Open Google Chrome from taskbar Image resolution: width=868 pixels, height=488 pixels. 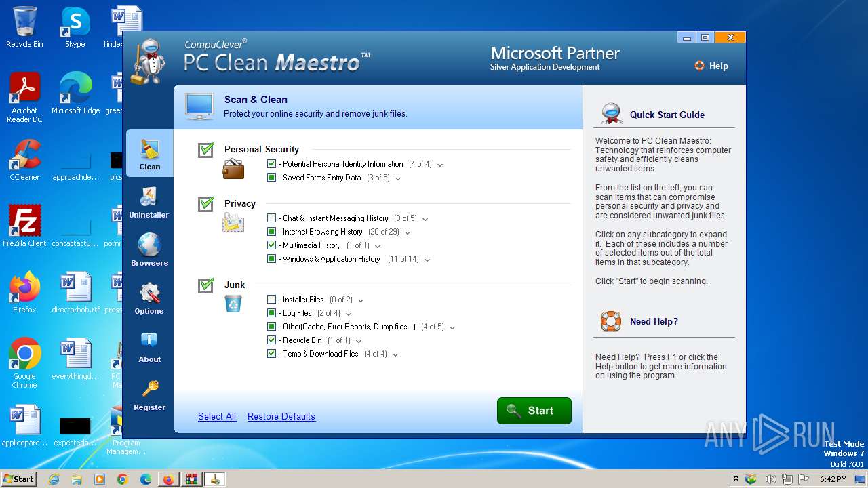coord(123,479)
